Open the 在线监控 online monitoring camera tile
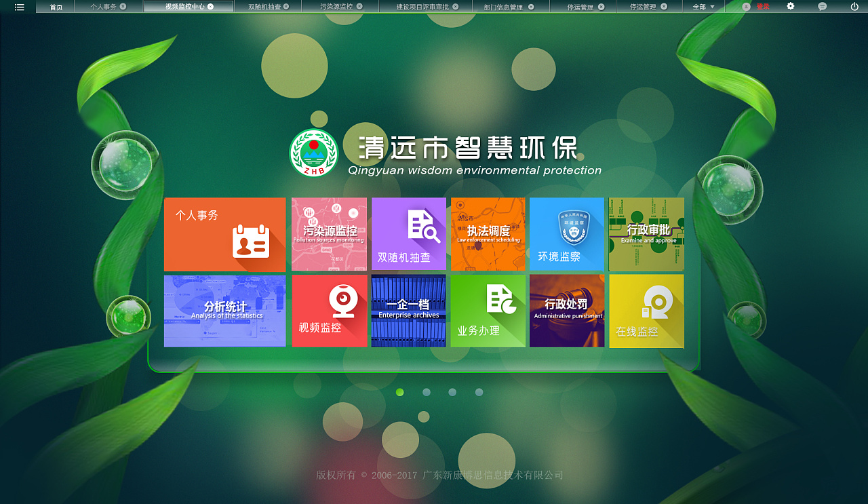The image size is (868, 504). tap(646, 311)
